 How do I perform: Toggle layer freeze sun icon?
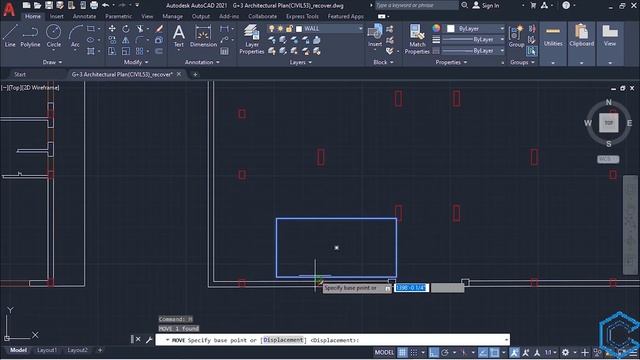(280, 29)
